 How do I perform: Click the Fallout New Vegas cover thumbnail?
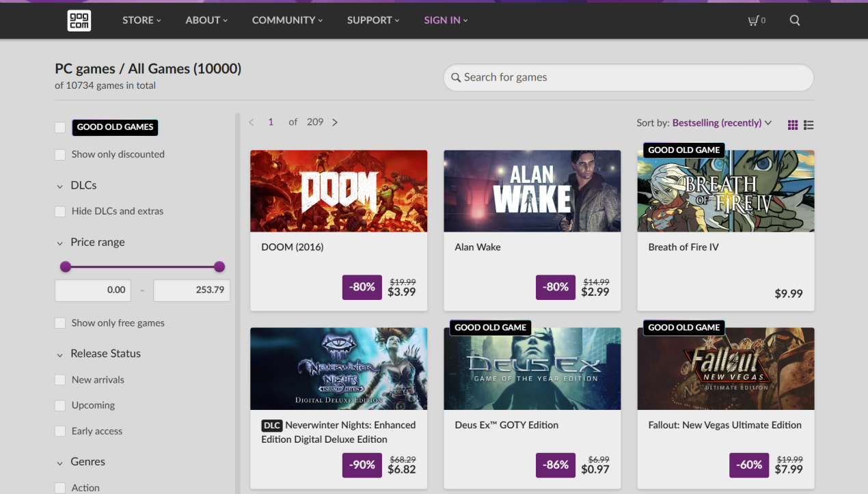[x=726, y=369]
